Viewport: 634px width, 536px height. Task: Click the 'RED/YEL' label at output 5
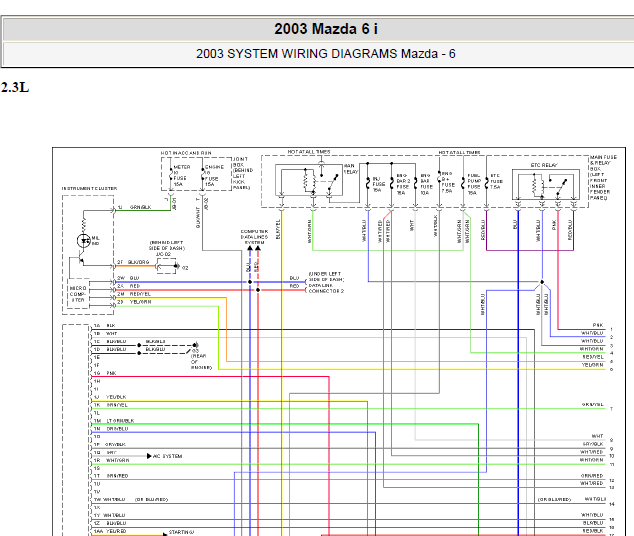point(593,357)
